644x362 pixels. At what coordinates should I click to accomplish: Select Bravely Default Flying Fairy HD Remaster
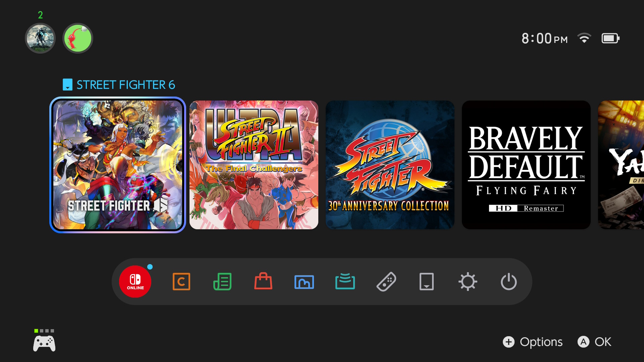(526, 165)
